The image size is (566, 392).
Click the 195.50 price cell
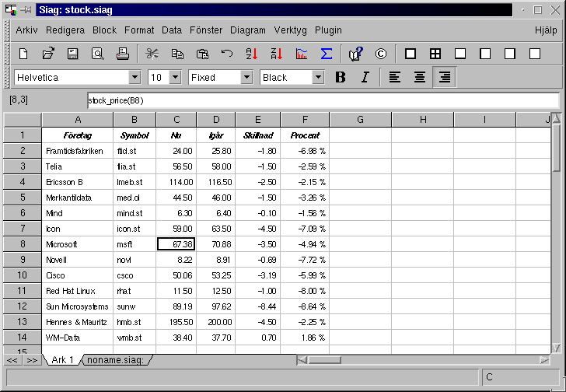[x=176, y=322]
